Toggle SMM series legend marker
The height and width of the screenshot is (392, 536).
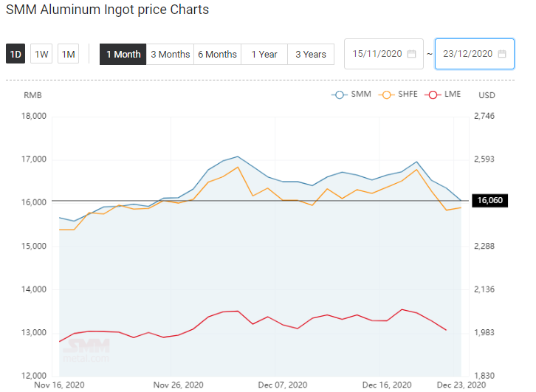pyautogui.click(x=339, y=94)
